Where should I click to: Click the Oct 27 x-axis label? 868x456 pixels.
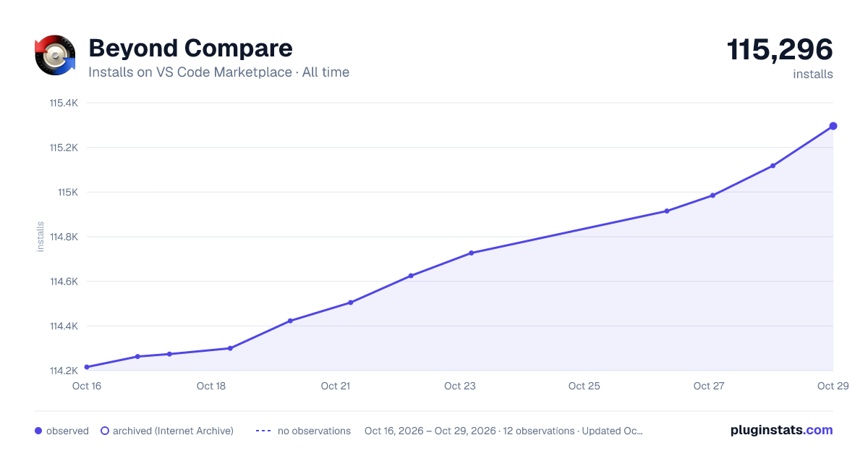click(709, 386)
